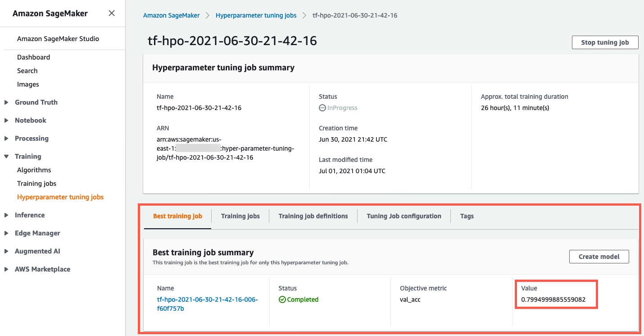Click the Ground Truth sidebar label

tap(36, 102)
